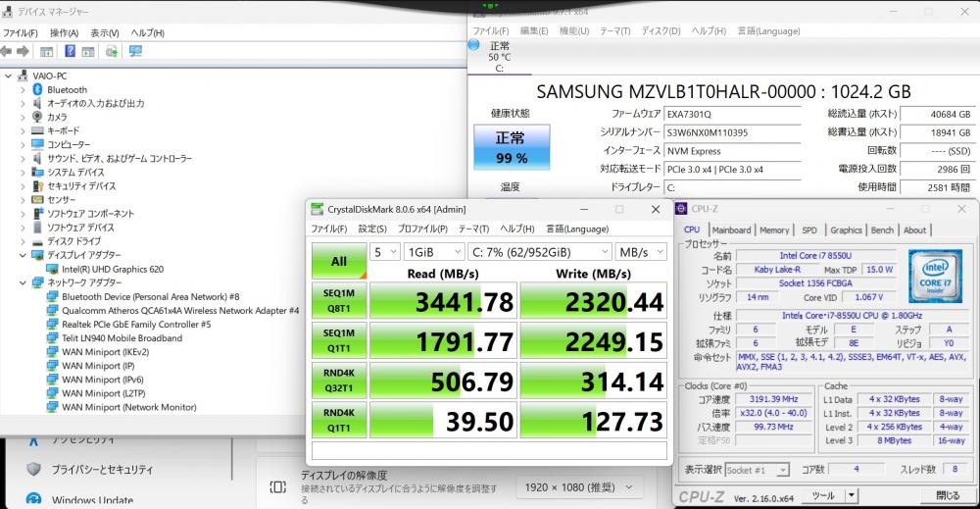980x509 pixels.
Task: Expand the カメラ category
Action: click(23, 117)
